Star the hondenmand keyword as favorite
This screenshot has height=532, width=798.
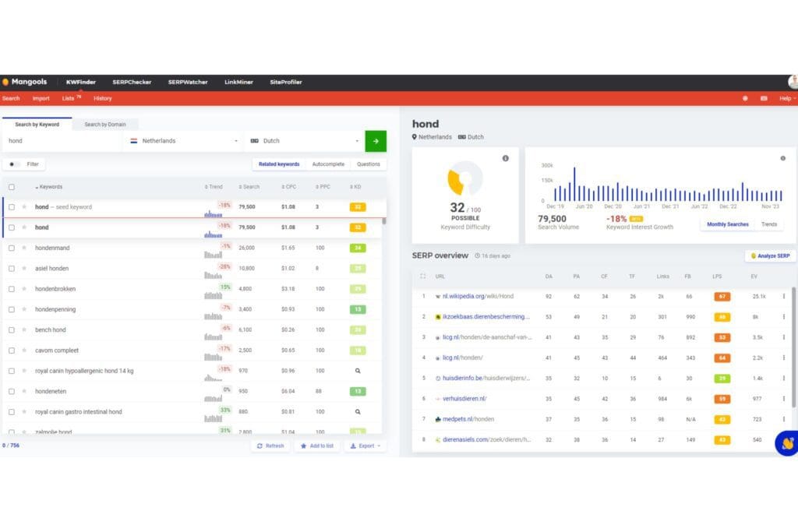click(x=24, y=248)
